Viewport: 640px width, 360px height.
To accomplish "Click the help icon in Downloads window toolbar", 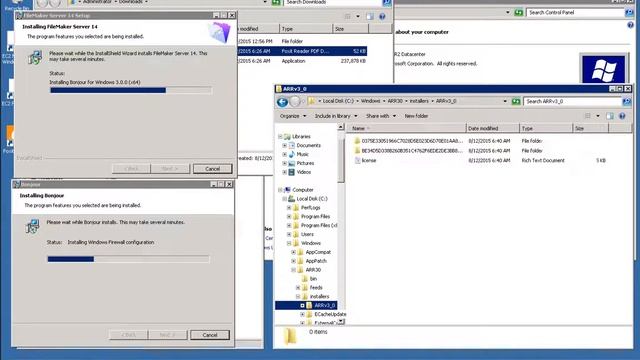I will 382,17.
